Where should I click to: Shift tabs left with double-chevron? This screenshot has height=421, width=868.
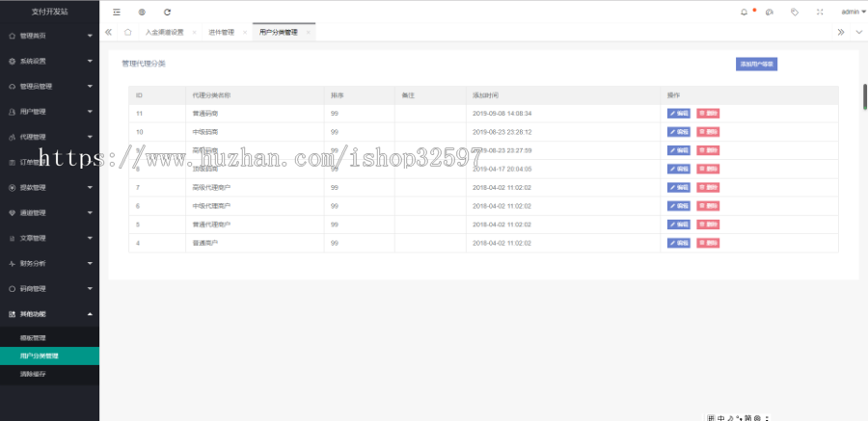click(108, 32)
